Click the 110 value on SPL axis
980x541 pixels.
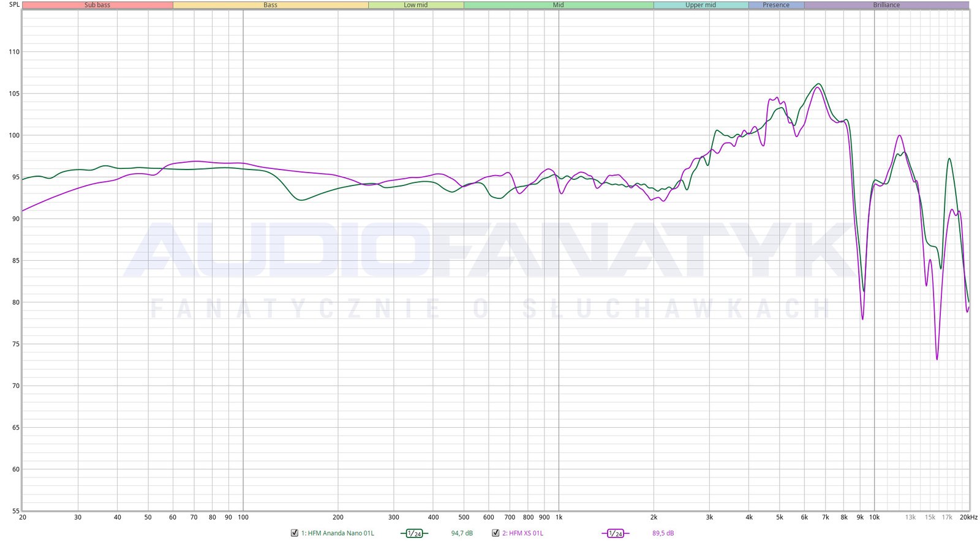14,52
